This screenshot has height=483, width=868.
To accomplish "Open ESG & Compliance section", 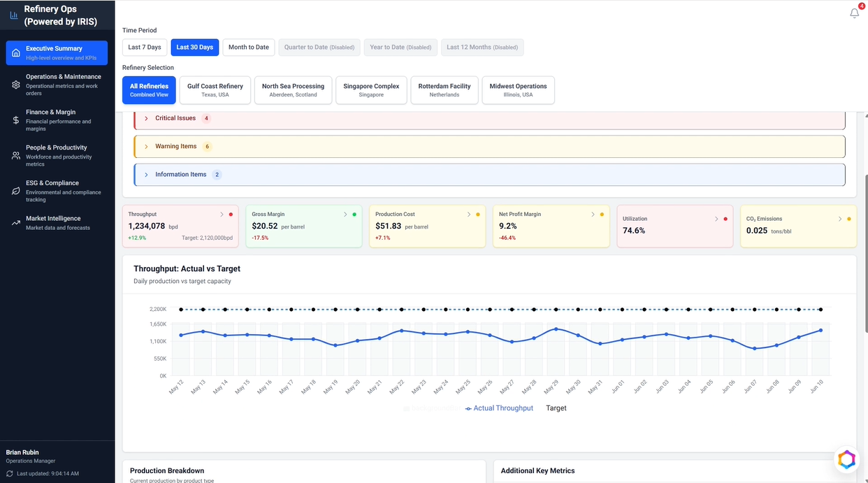I will click(57, 191).
